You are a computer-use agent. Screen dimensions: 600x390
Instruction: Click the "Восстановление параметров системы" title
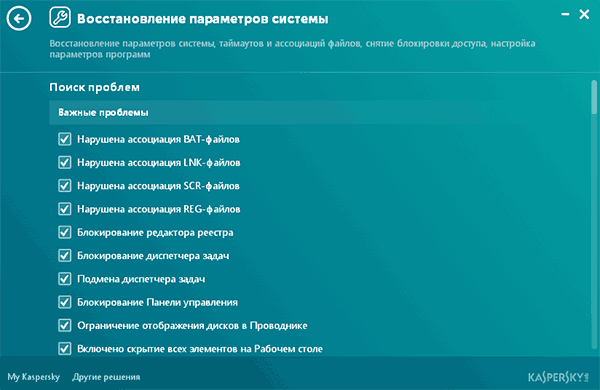click(202, 18)
